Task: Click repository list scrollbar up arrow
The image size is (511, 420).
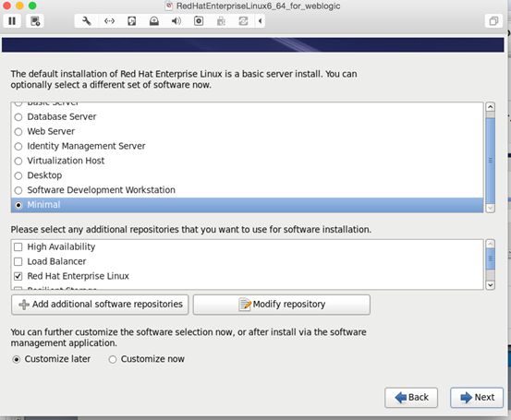Action: click(x=490, y=244)
